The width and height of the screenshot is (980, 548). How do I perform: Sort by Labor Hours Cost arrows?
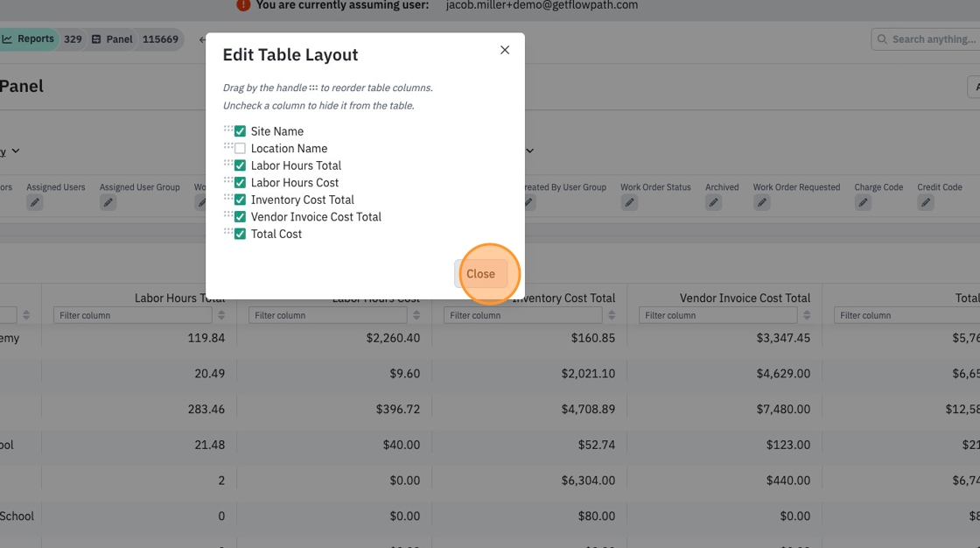(416, 315)
